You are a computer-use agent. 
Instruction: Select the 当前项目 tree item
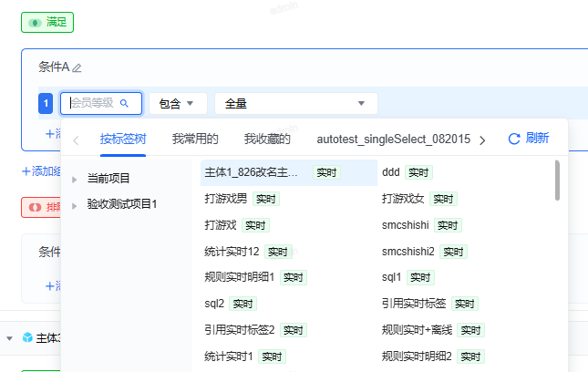pos(108,178)
